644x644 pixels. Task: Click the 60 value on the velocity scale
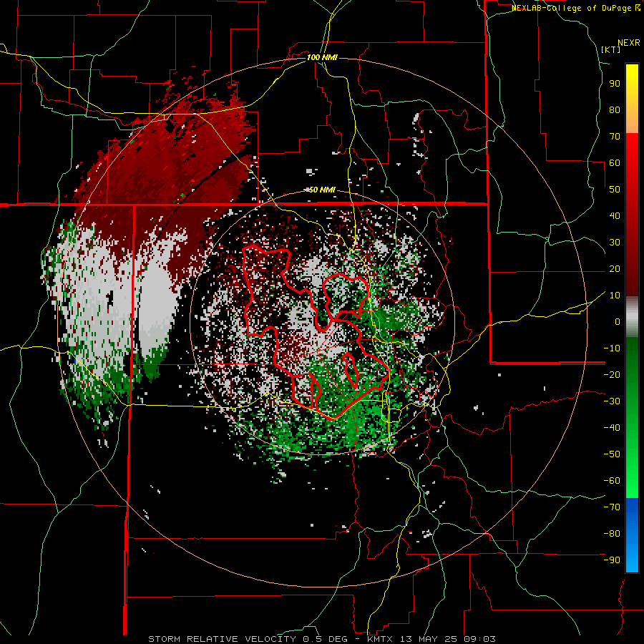615,162
